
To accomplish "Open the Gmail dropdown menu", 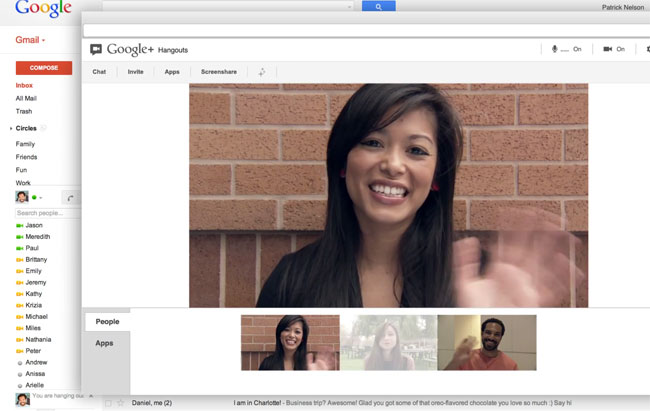I will (x=30, y=40).
